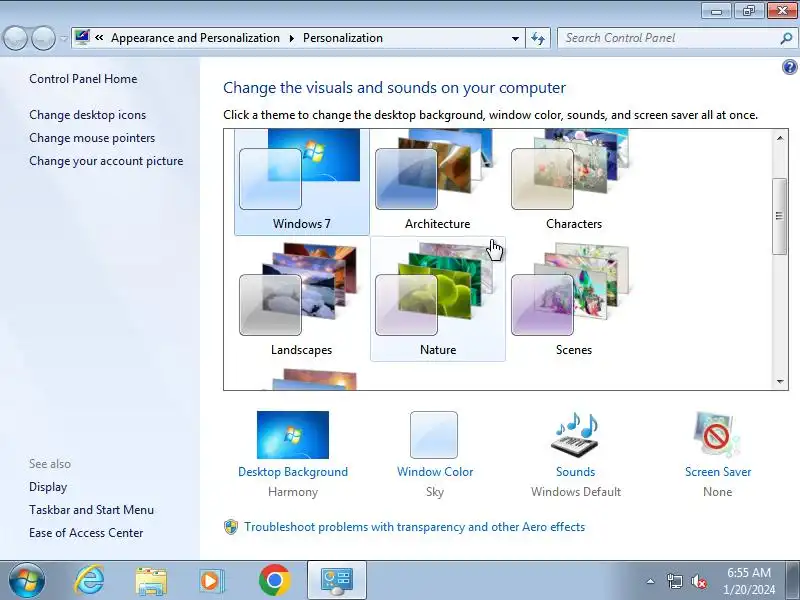
Task: Click the 'None' screen saver text
Action: (717, 492)
